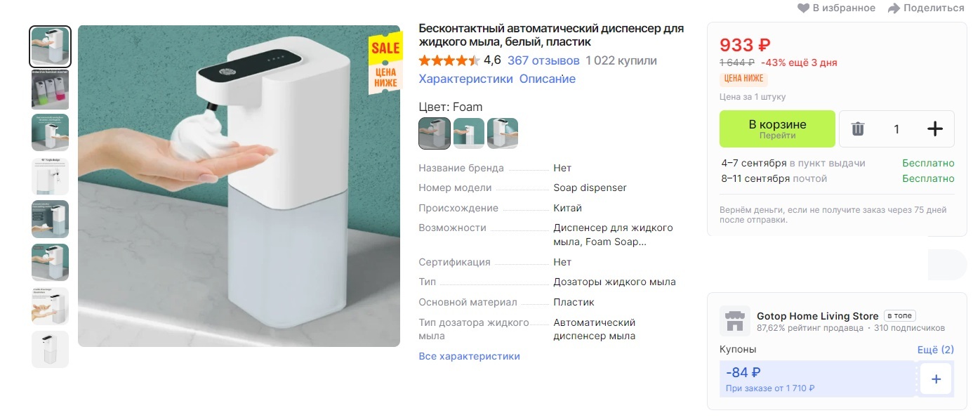
Task: Jump to Характеристики section
Action: tap(465, 79)
